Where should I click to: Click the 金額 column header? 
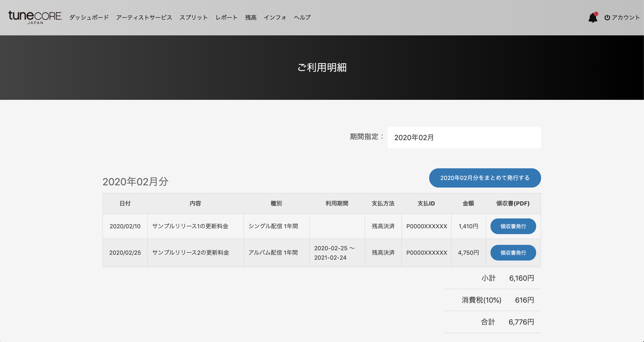click(x=468, y=203)
